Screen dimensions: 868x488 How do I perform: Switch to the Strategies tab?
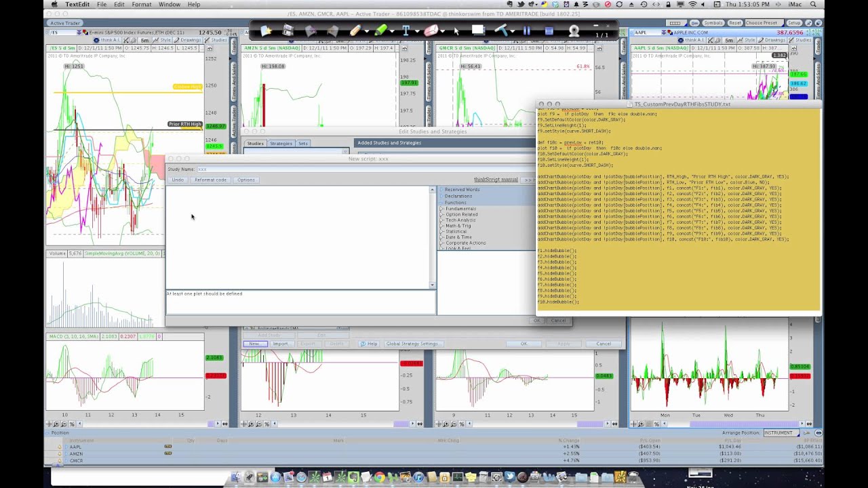pyautogui.click(x=281, y=143)
